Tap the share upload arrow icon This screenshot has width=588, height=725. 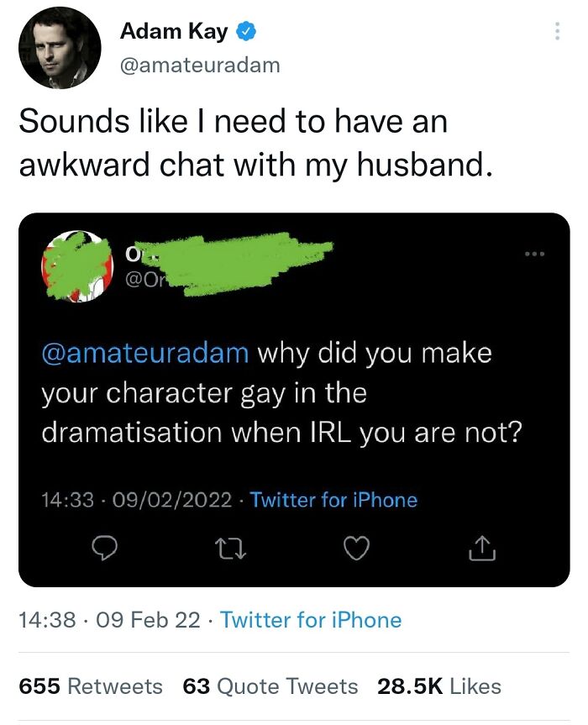[480, 549]
